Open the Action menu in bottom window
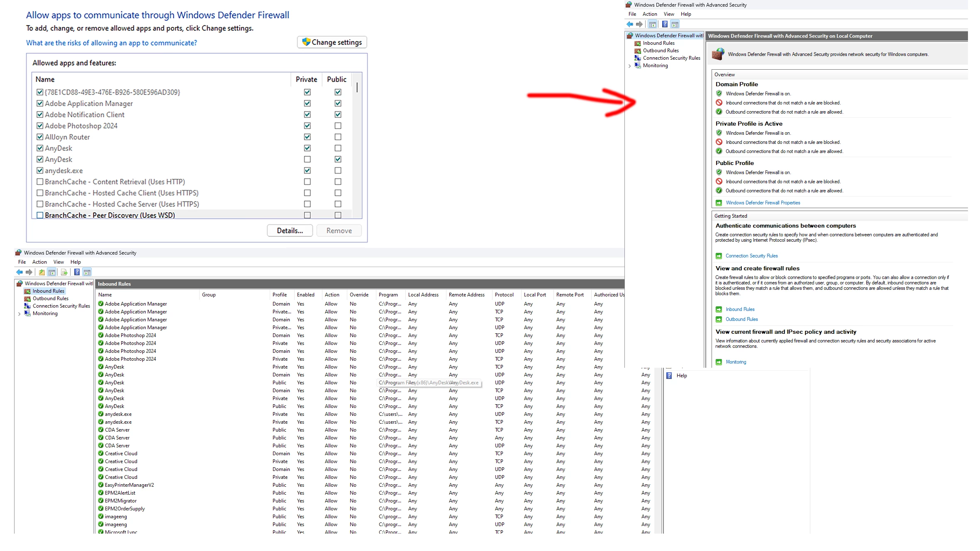Image resolution: width=980 pixels, height=551 pixels. coord(39,262)
